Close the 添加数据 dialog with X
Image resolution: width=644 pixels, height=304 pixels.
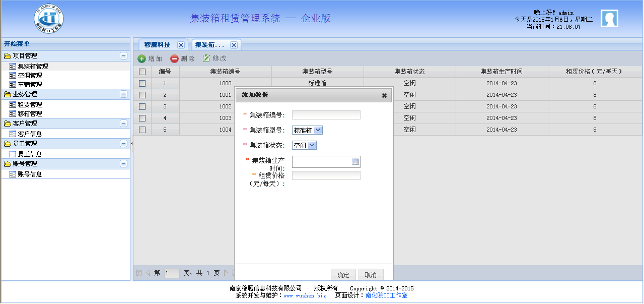[x=384, y=95]
